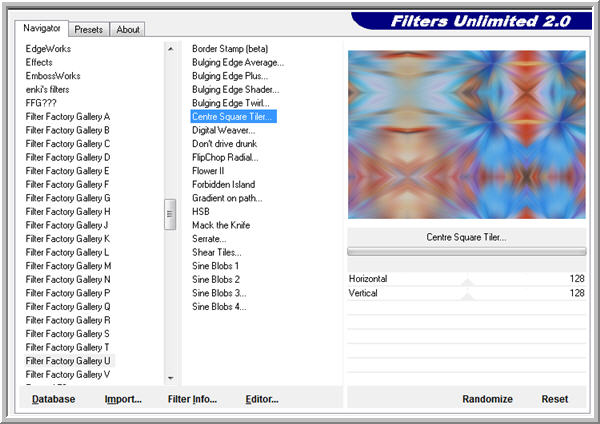The image size is (600, 424).
Task: Select Filter Factory Gallery K
Action: tap(68, 239)
